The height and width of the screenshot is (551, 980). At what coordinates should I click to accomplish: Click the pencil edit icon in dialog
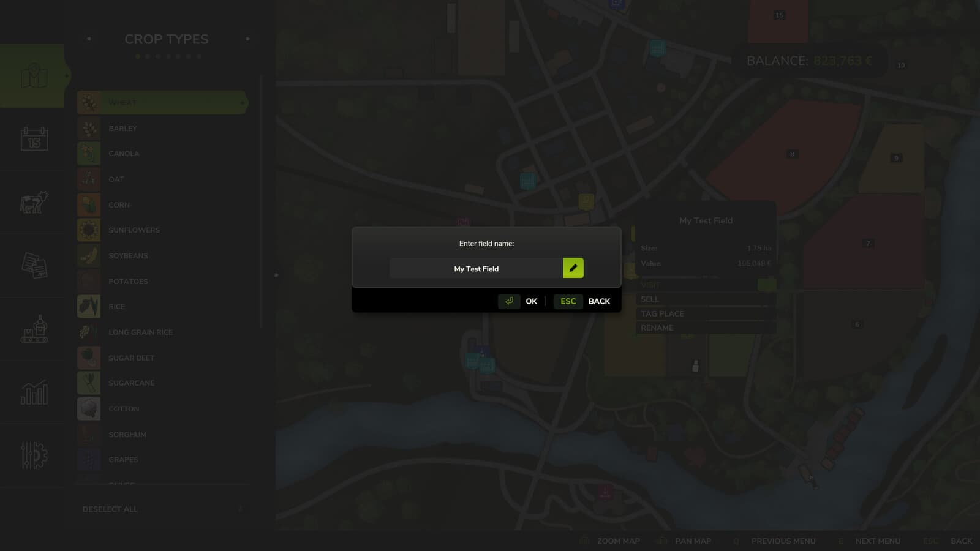click(x=573, y=268)
